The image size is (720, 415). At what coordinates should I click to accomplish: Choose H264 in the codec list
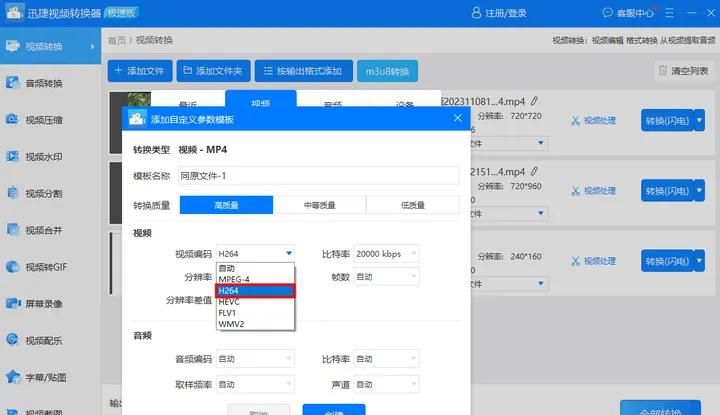click(255, 291)
